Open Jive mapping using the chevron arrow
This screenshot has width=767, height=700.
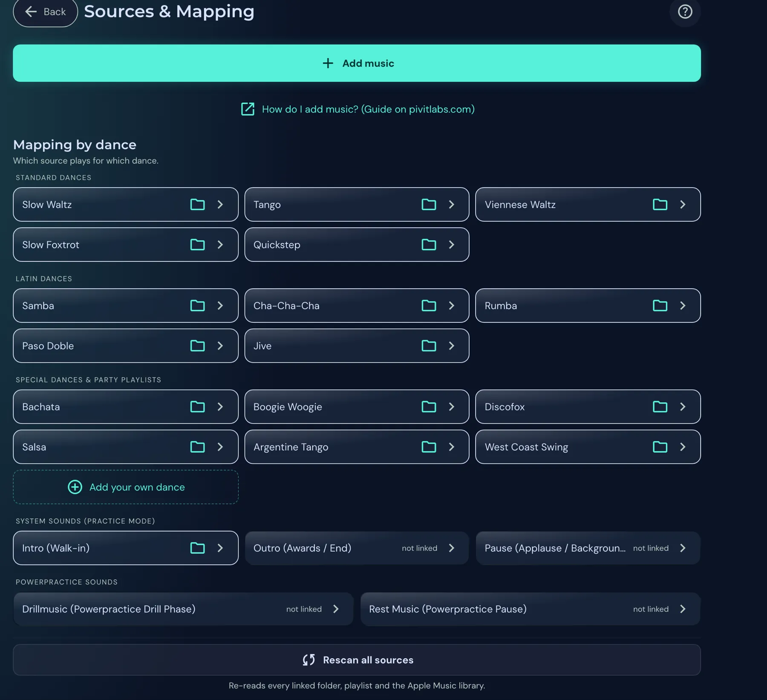click(x=452, y=346)
